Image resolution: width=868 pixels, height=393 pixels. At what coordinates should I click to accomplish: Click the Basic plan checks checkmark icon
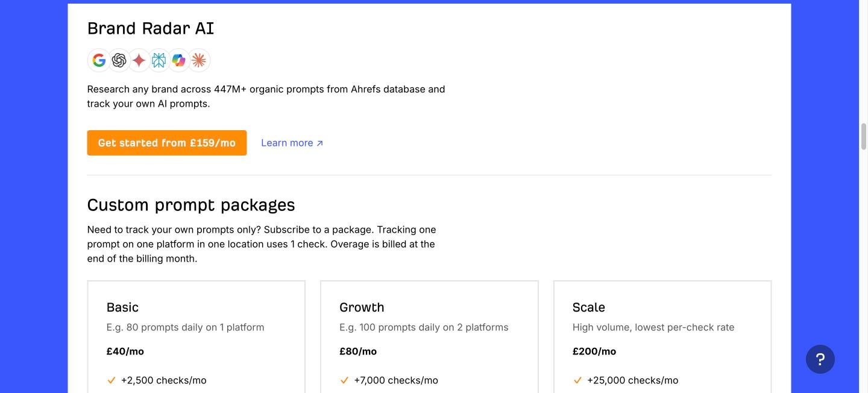[x=111, y=380]
